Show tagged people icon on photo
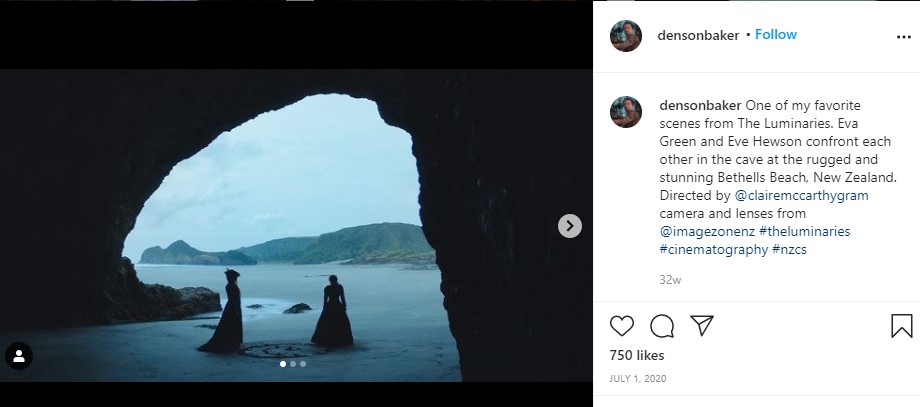Screen dimensions: 920x407 click(20, 356)
